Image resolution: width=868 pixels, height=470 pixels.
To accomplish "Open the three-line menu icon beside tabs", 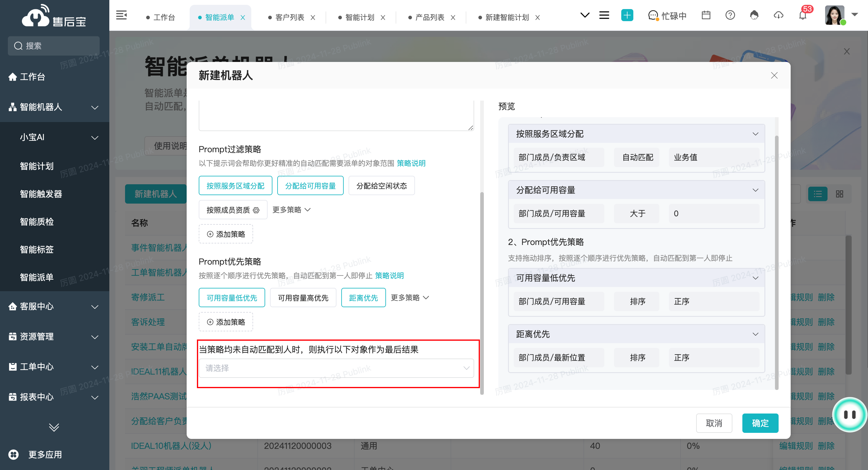I will 604,15.
